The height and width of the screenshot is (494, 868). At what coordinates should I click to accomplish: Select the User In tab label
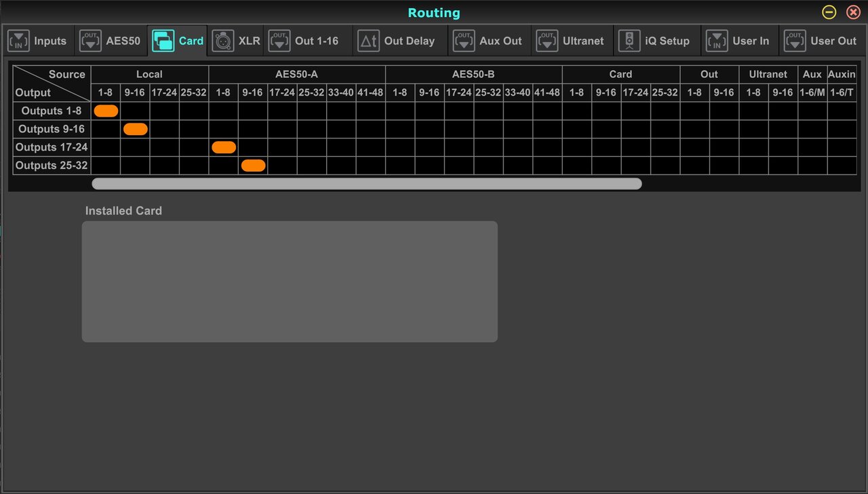point(751,41)
